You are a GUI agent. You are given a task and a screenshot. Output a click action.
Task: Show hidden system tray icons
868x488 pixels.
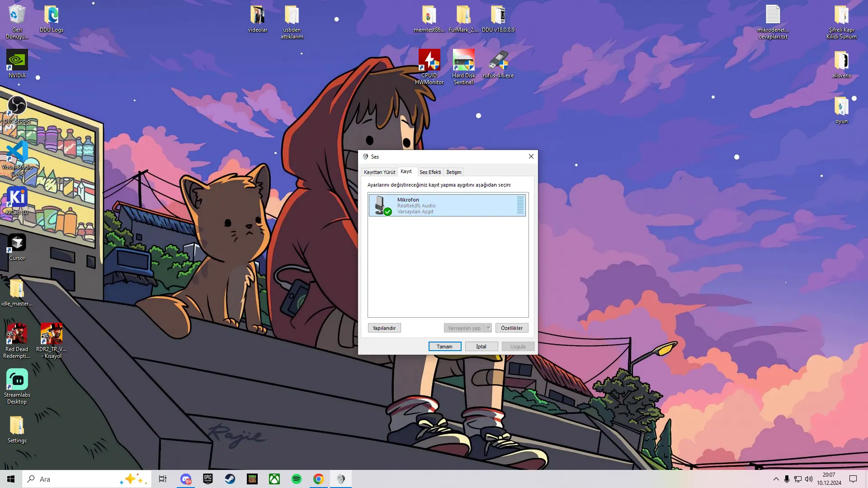(776, 479)
